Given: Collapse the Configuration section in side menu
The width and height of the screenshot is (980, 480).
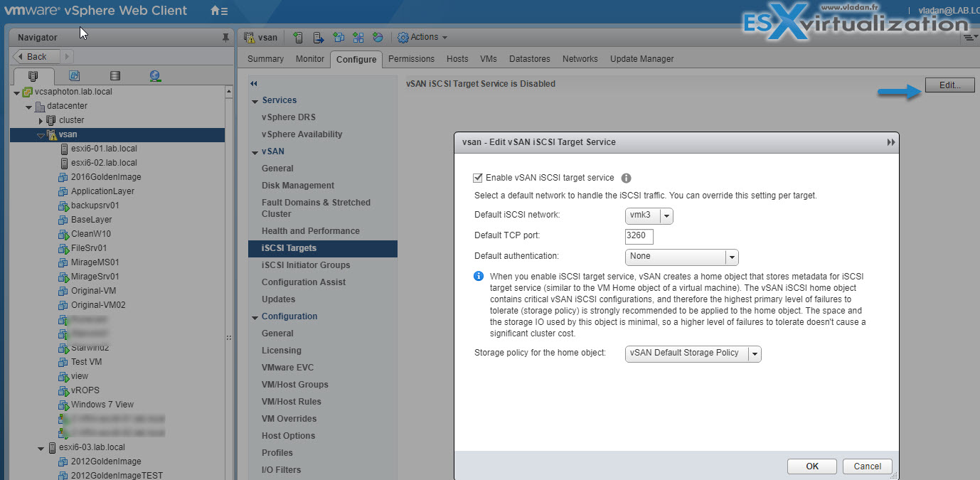Looking at the screenshot, I should [255, 316].
